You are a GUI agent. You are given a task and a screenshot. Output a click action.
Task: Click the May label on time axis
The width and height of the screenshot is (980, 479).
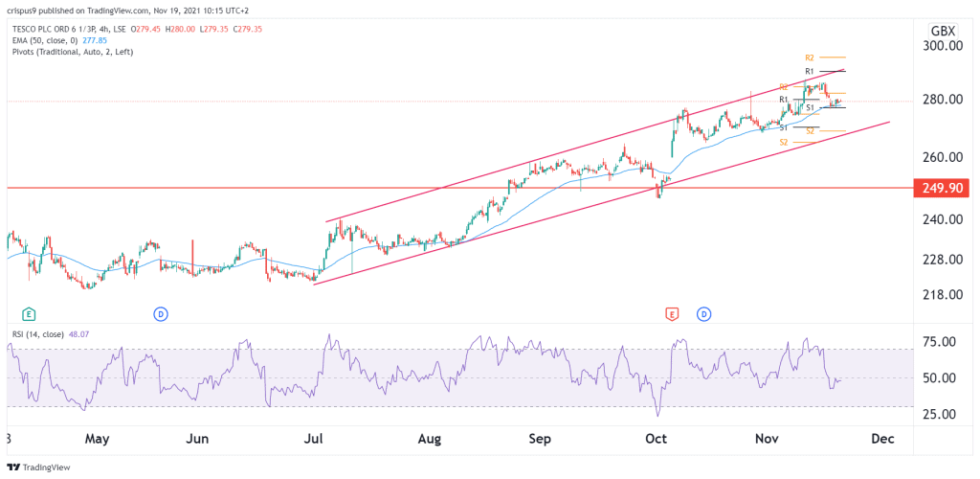coord(97,440)
